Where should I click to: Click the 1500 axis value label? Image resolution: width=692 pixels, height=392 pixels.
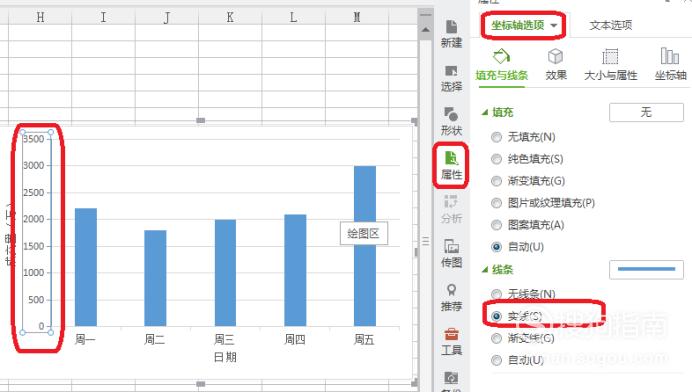pos(34,246)
